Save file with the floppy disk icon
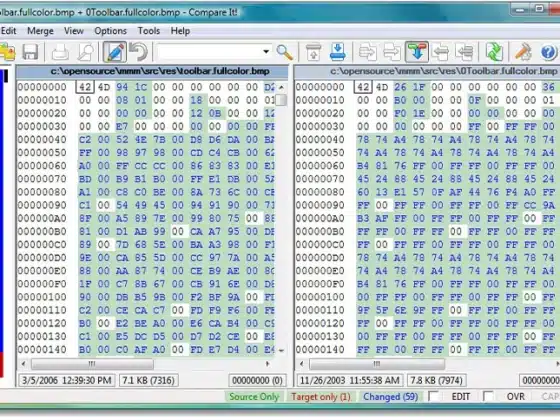Image resolution: width=560 pixels, height=420 pixels. (30, 52)
